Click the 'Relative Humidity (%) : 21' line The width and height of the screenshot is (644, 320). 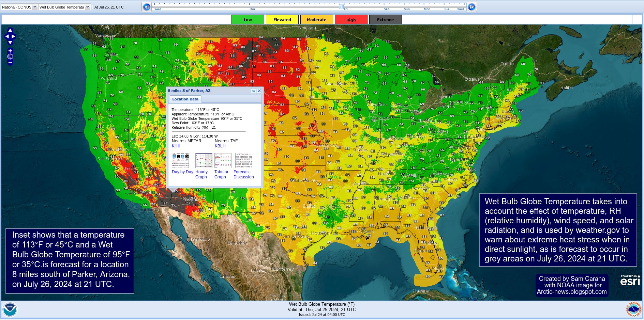[x=194, y=127]
